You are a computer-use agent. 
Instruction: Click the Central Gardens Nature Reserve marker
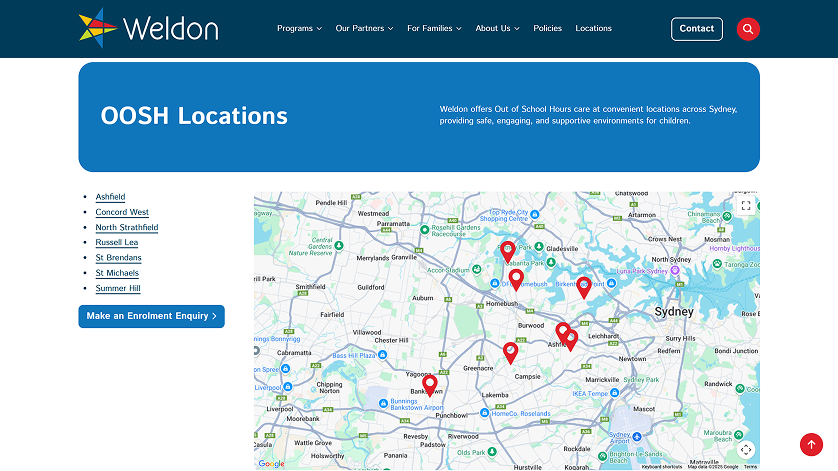[x=339, y=246]
